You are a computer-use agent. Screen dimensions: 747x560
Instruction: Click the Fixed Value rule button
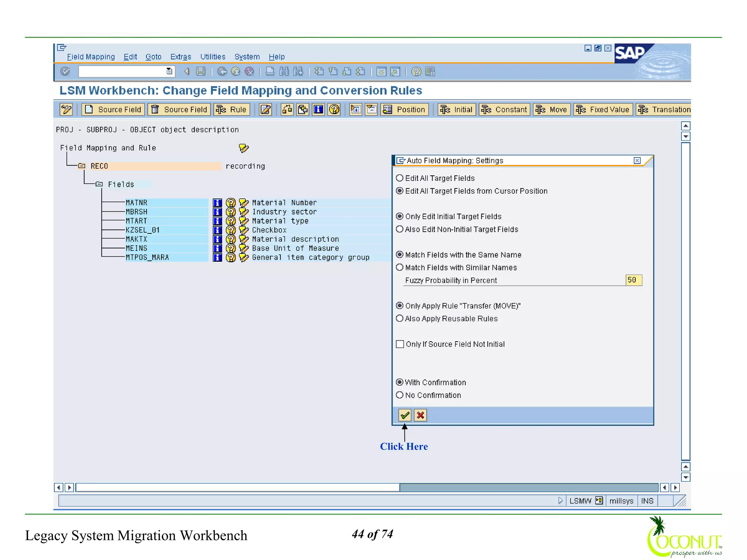click(603, 109)
